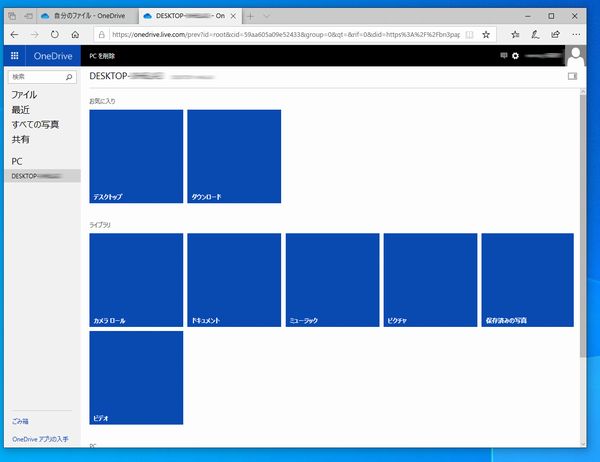The width and height of the screenshot is (600, 462).
Task: Toggle reading view icon in address bar
Action: point(469,35)
